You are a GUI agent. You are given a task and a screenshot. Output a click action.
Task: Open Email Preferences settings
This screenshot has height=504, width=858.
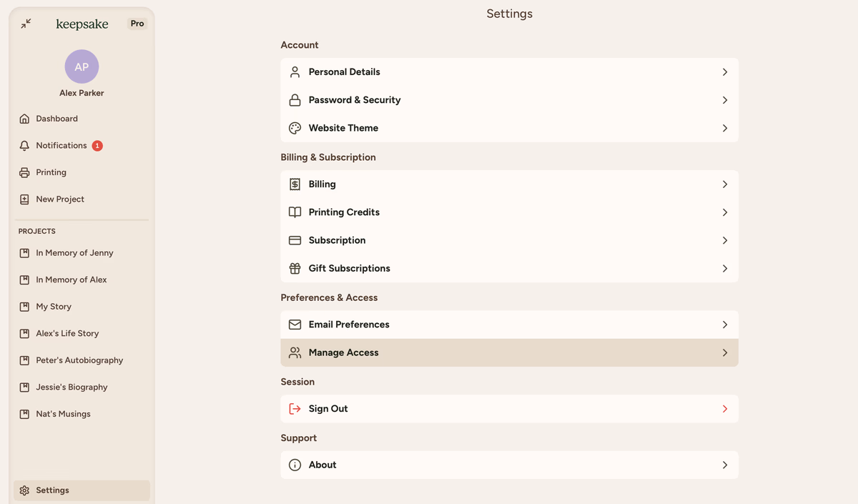349,325
